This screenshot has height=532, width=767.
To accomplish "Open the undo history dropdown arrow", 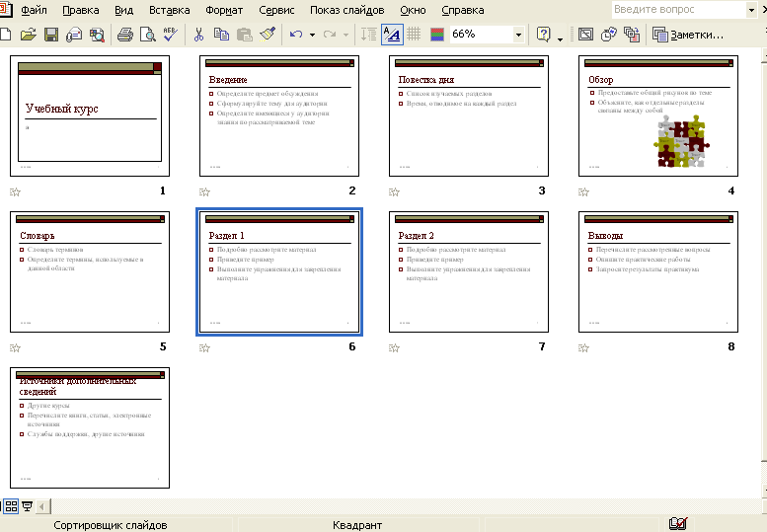I will point(312,35).
